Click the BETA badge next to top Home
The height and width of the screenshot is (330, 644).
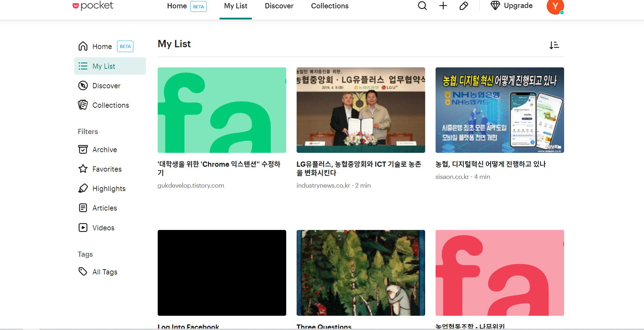point(198,7)
